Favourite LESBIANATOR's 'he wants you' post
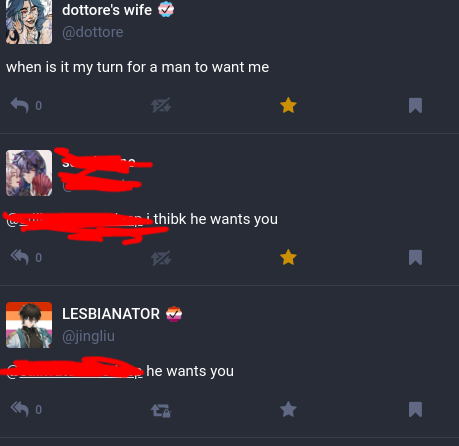 click(x=288, y=409)
